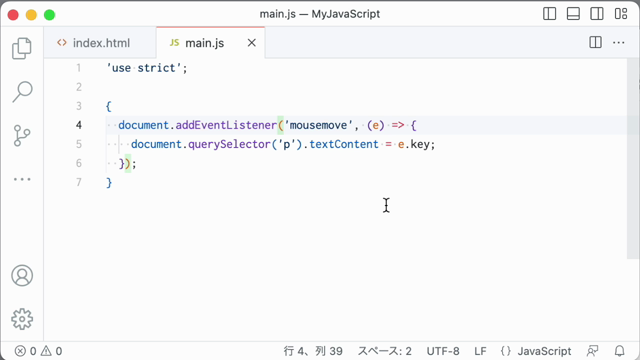Open the editor More Actions menu
The height and width of the screenshot is (360, 640).
pyautogui.click(x=619, y=42)
